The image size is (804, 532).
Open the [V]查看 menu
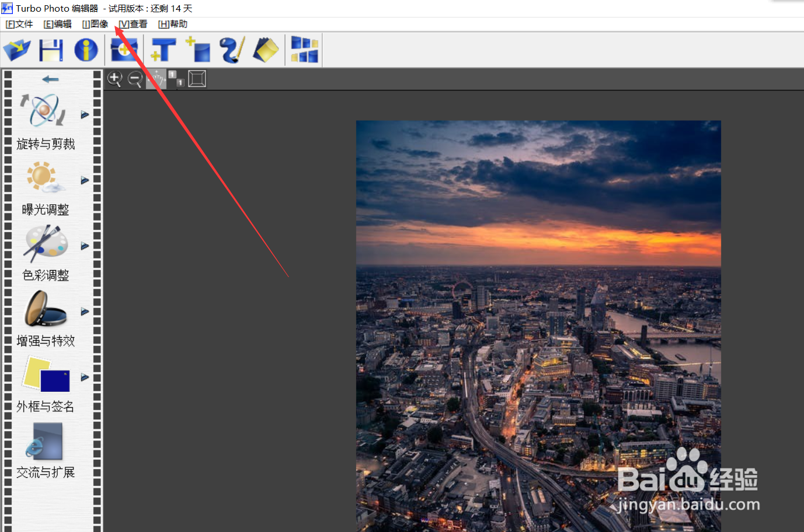[x=133, y=24]
